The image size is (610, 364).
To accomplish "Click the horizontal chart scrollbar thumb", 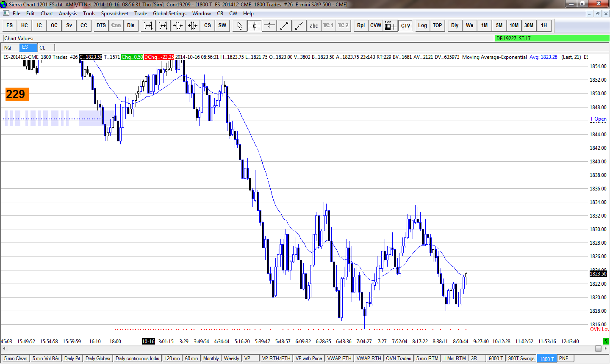I will click(598, 349).
